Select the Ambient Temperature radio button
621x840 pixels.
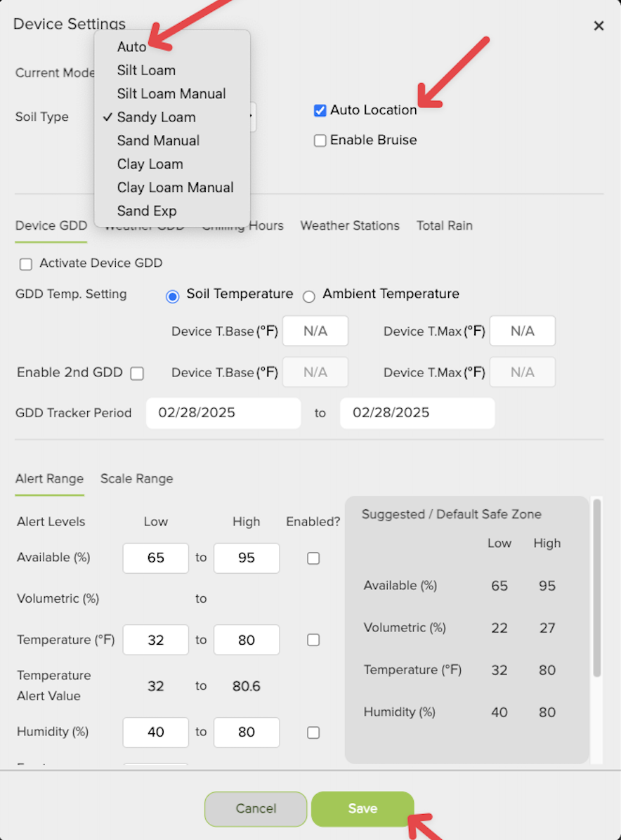point(309,296)
